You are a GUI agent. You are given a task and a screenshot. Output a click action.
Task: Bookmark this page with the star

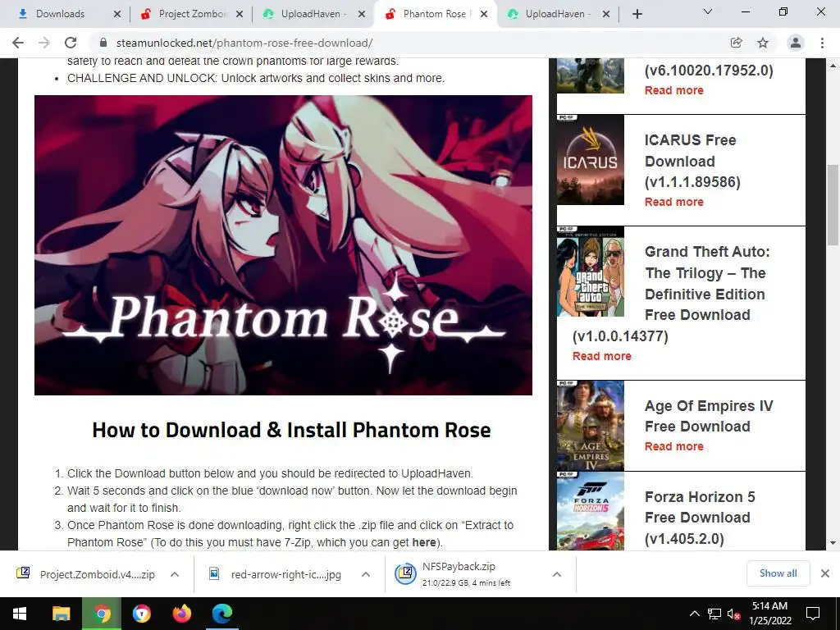[763, 43]
